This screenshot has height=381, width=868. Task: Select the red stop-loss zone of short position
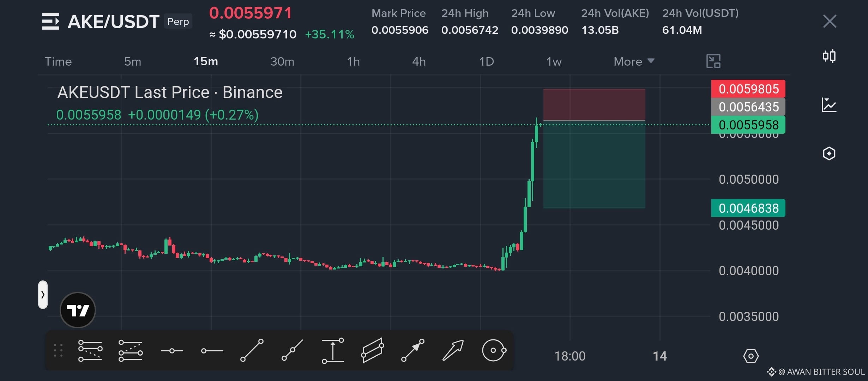pyautogui.click(x=594, y=105)
